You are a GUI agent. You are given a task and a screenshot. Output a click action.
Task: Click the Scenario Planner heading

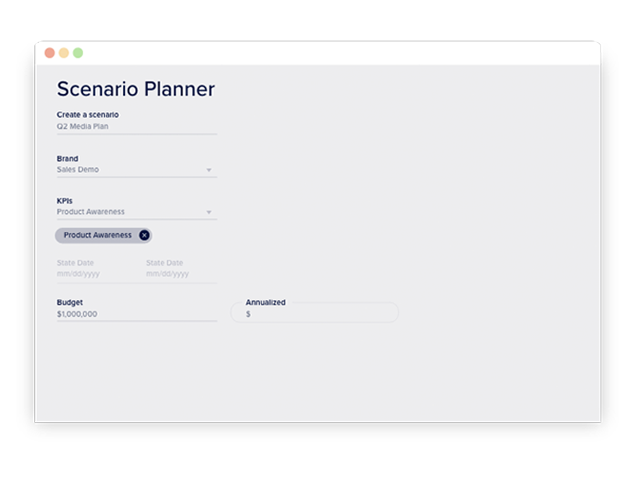tap(136, 89)
